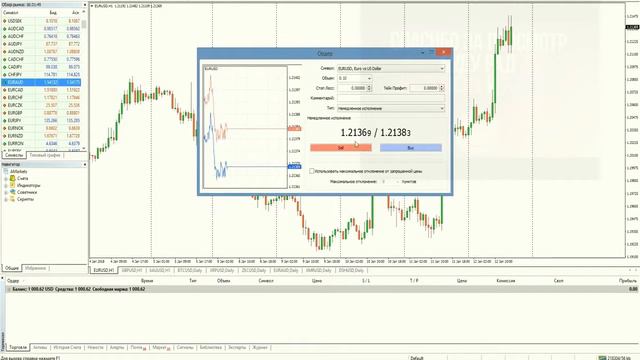Screen dimensions: 640x360
Task: Open the Alerts tab in Terminal
Action: (x=117, y=347)
